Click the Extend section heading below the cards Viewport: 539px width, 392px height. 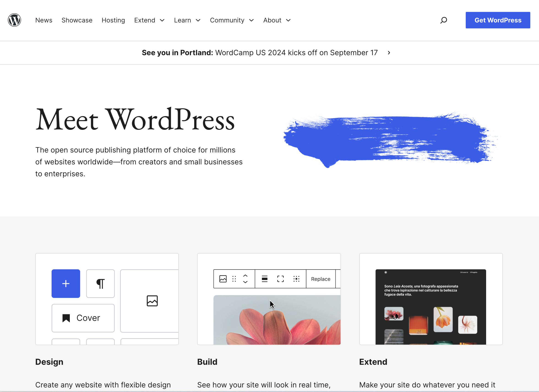click(373, 362)
